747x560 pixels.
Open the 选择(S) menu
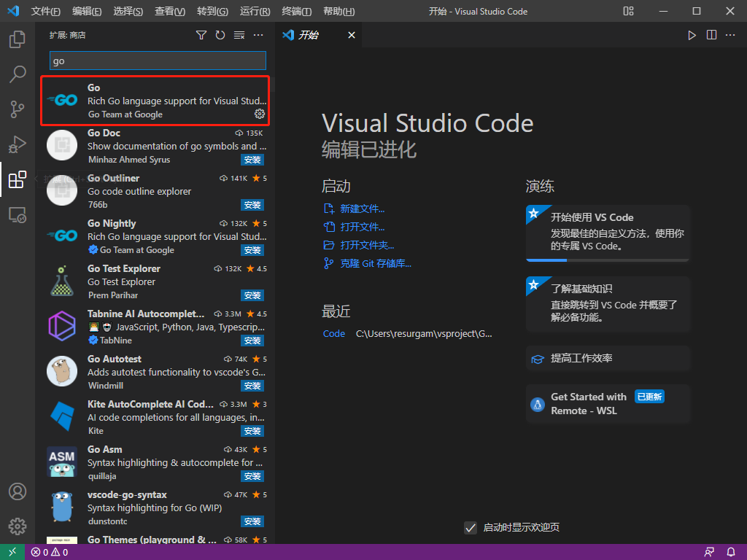(x=128, y=11)
